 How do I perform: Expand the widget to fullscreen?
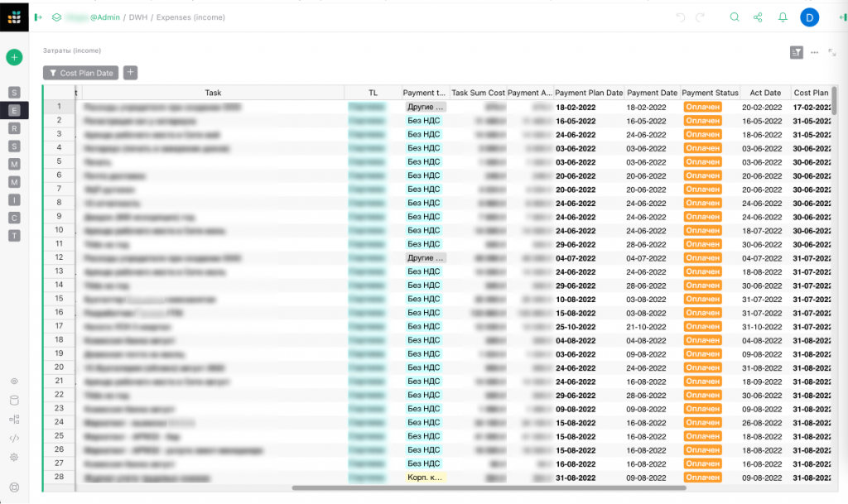(x=832, y=52)
